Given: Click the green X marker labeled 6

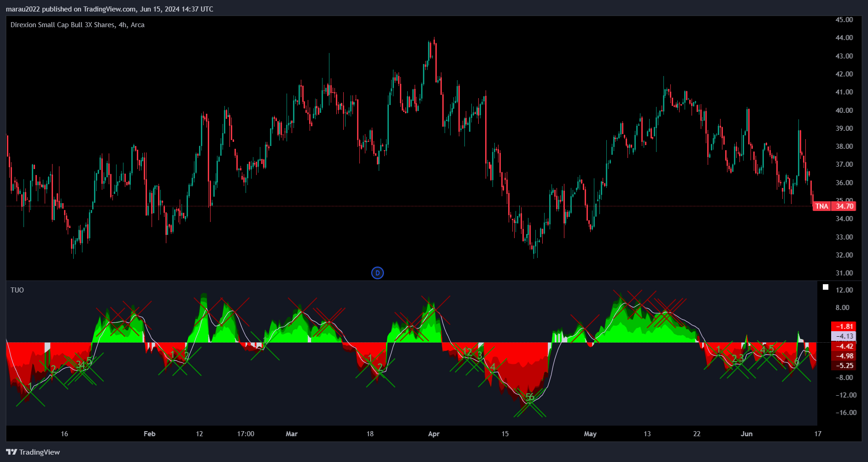Looking at the screenshot, I should coord(797,363).
